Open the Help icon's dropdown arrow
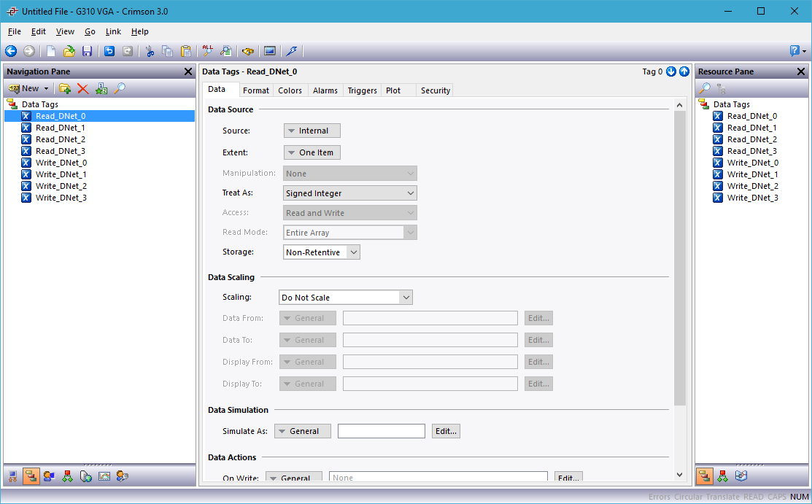Image resolution: width=812 pixels, height=504 pixels. click(x=804, y=51)
